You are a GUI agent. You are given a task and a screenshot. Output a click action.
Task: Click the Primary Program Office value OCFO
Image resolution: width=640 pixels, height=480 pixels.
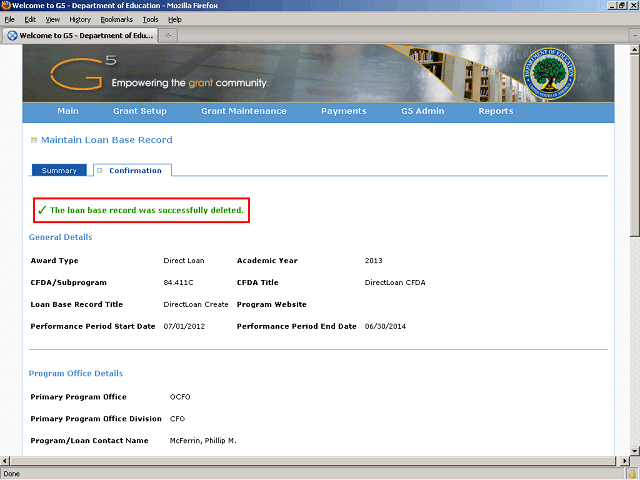(x=180, y=397)
